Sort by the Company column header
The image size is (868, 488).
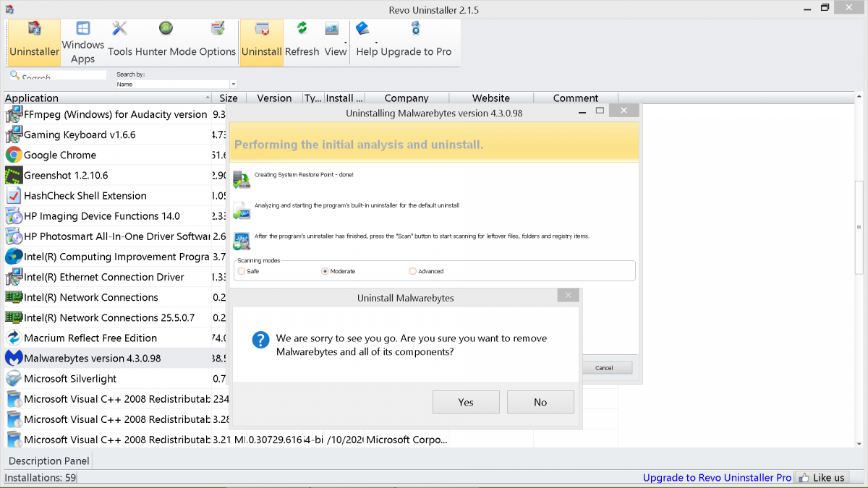click(407, 98)
